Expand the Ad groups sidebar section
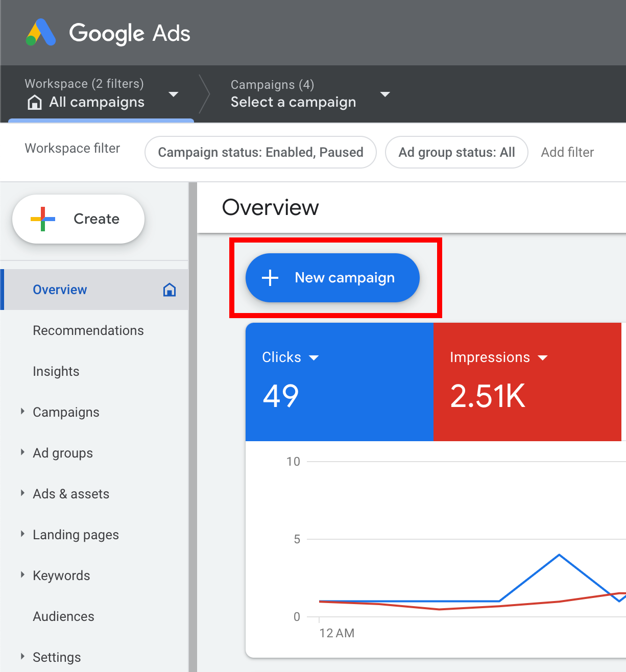Screen dimensions: 626x672 (x=22, y=452)
